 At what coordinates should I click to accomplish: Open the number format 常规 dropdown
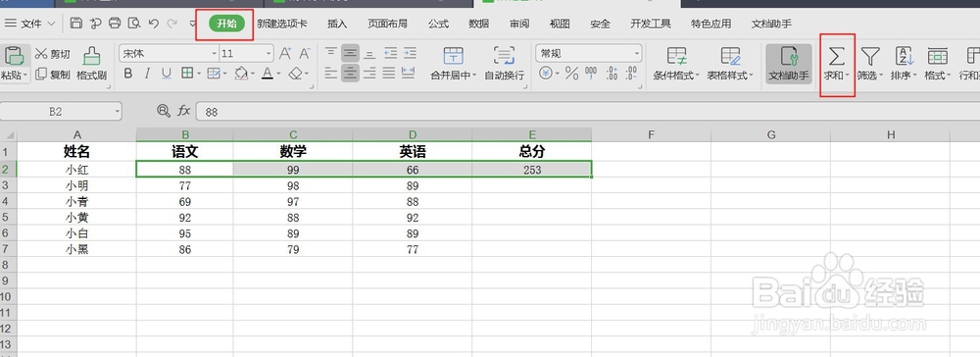coord(637,54)
